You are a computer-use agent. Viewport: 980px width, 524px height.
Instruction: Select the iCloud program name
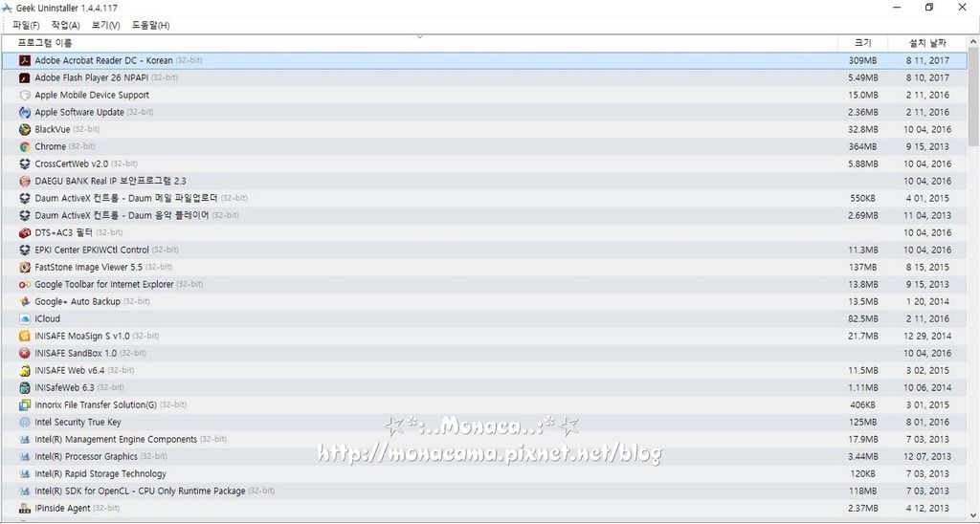coord(48,318)
